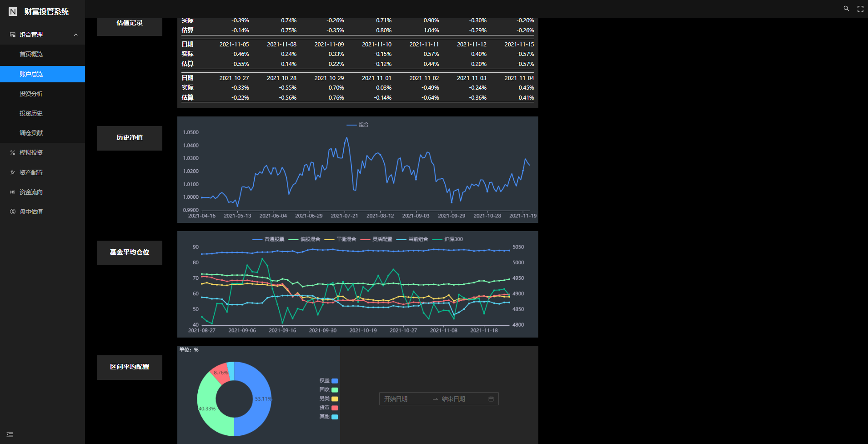Click the 区间平均配置 section label
The image size is (868, 444).
[130, 367]
